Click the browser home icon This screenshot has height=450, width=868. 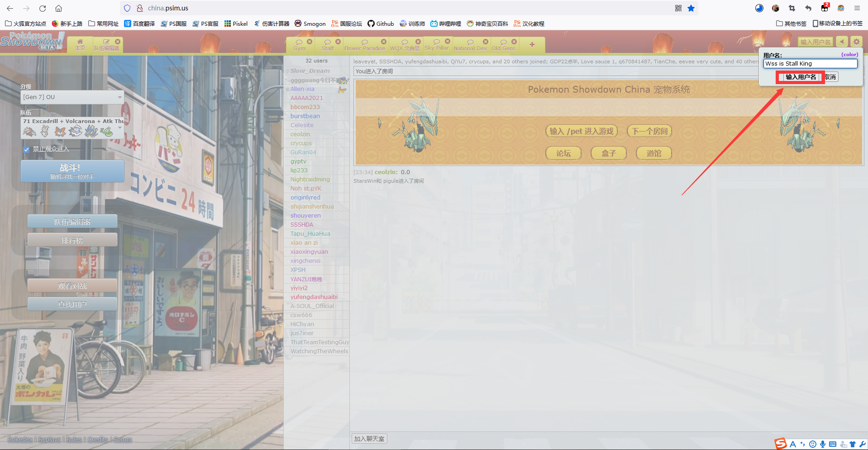point(59,8)
